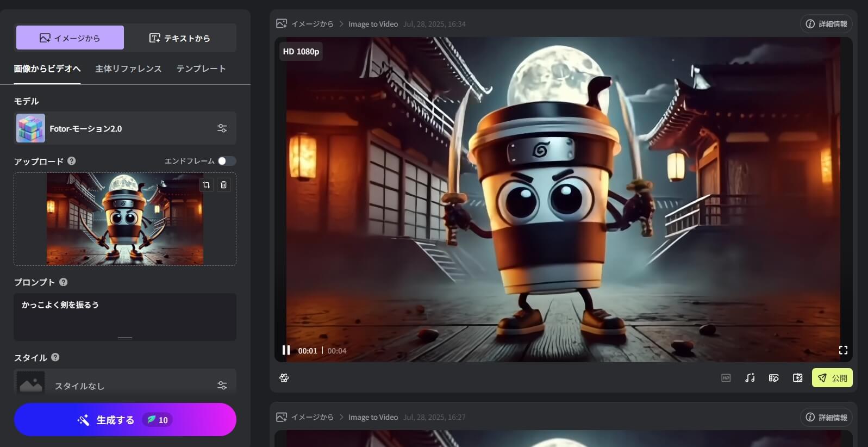Click the uploaded coffee cup thumbnail
Image resolution: width=868 pixels, height=447 pixels.
[125, 219]
